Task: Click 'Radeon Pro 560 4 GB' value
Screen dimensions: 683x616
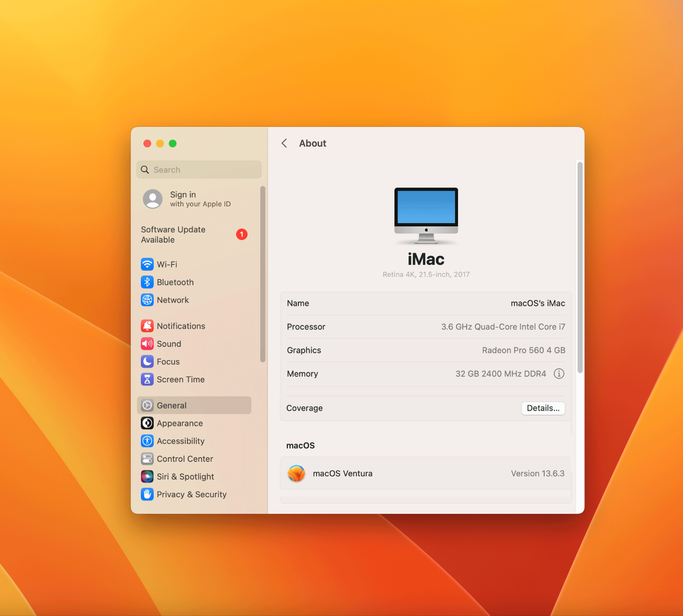Action: [x=524, y=350]
